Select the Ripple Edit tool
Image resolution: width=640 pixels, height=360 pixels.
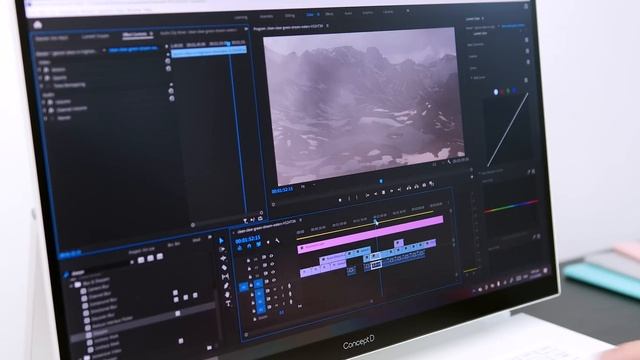[x=223, y=258]
